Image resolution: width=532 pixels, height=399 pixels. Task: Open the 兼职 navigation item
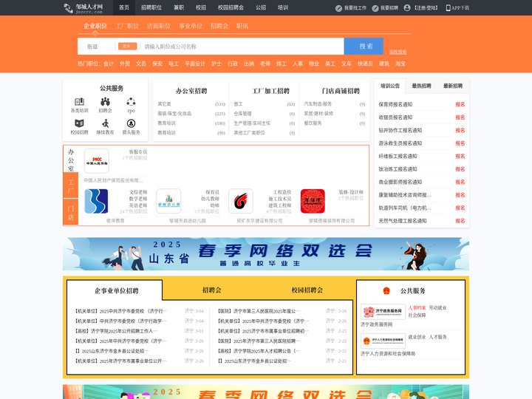click(x=179, y=7)
